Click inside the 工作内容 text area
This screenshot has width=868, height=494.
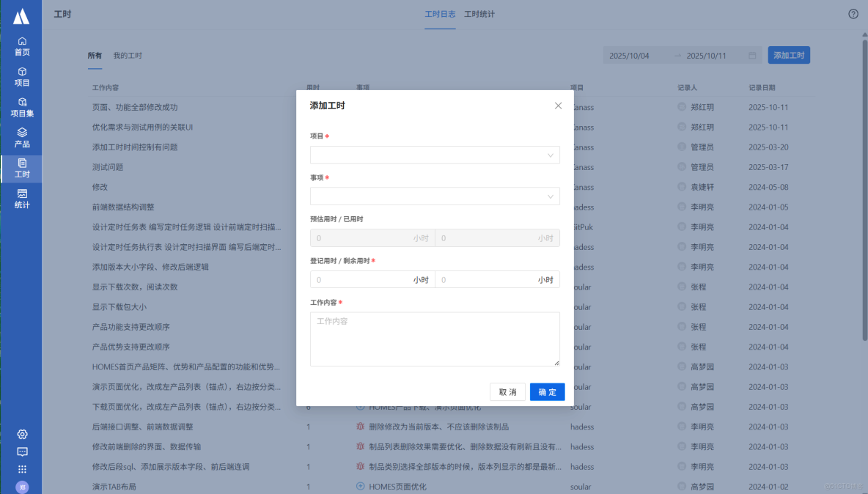point(434,337)
